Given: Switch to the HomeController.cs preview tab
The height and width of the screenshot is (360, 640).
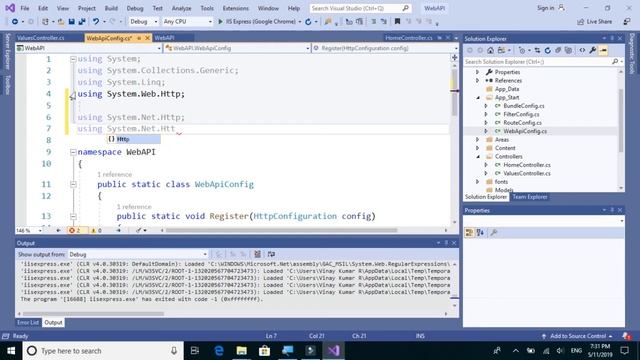Looking at the screenshot, I should click(x=409, y=38).
